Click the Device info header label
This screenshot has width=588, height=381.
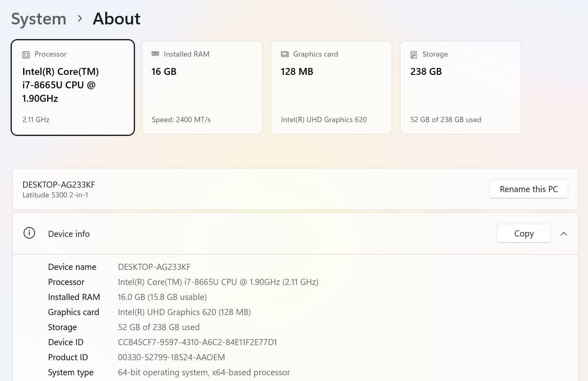[x=69, y=234]
